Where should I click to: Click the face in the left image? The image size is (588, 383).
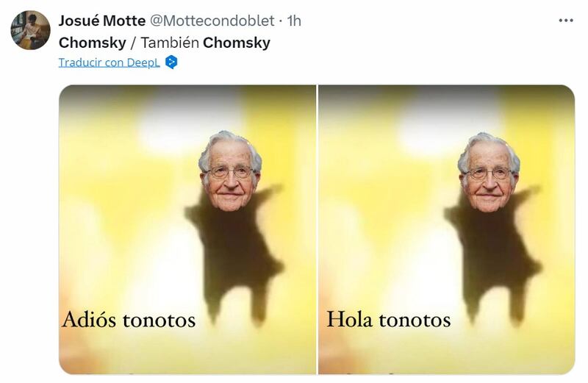[x=229, y=172]
